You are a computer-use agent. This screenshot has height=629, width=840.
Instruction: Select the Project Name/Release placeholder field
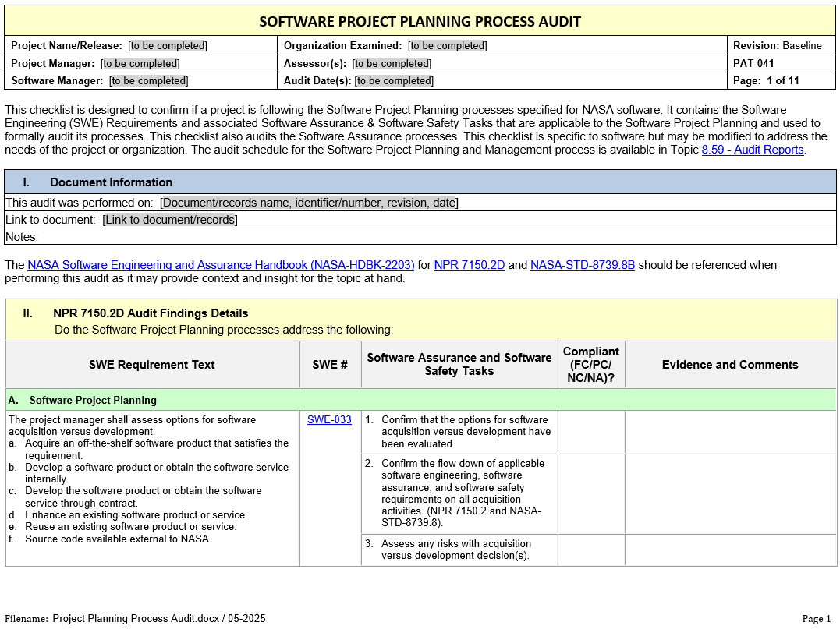click(168, 46)
